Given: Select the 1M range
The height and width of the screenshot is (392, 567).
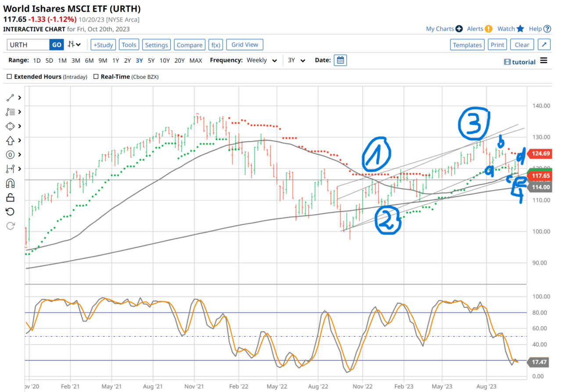Looking at the screenshot, I should pyautogui.click(x=62, y=61).
